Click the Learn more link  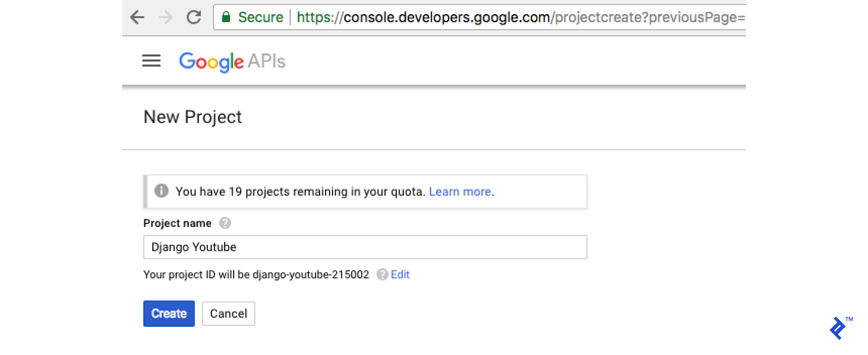pyautogui.click(x=460, y=191)
